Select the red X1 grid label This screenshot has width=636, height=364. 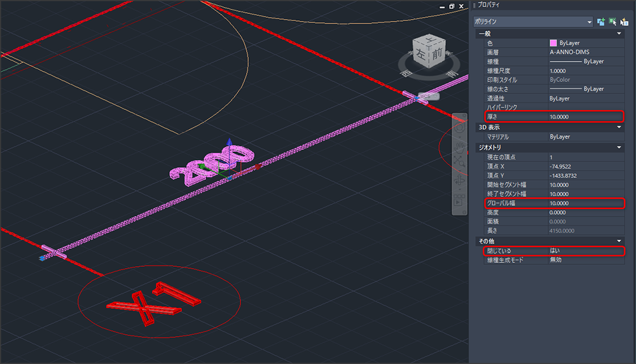[153, 303]
